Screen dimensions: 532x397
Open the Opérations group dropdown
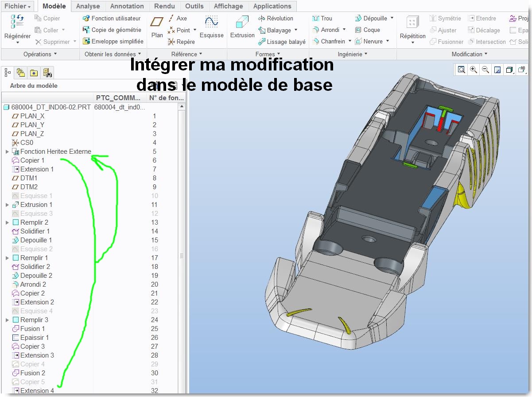[40, 54]
